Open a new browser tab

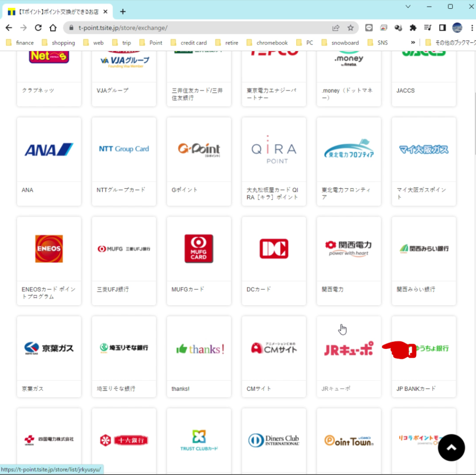pos(123,12)
